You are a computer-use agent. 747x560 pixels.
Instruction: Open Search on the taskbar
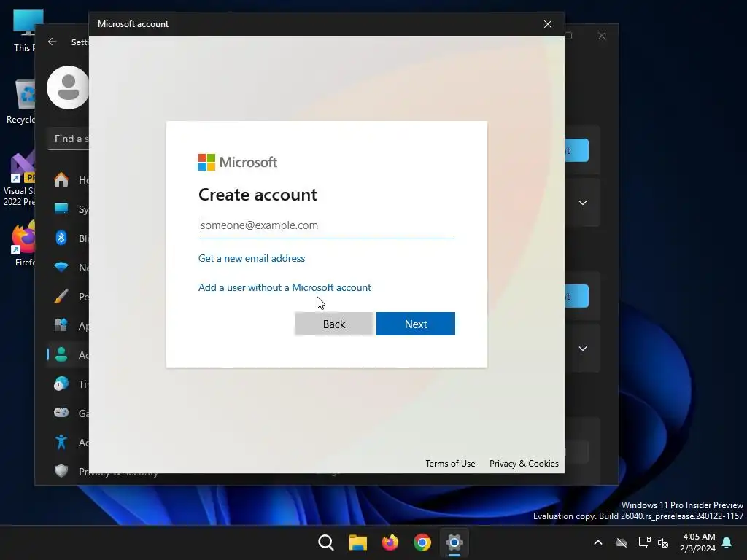point(326,542)
